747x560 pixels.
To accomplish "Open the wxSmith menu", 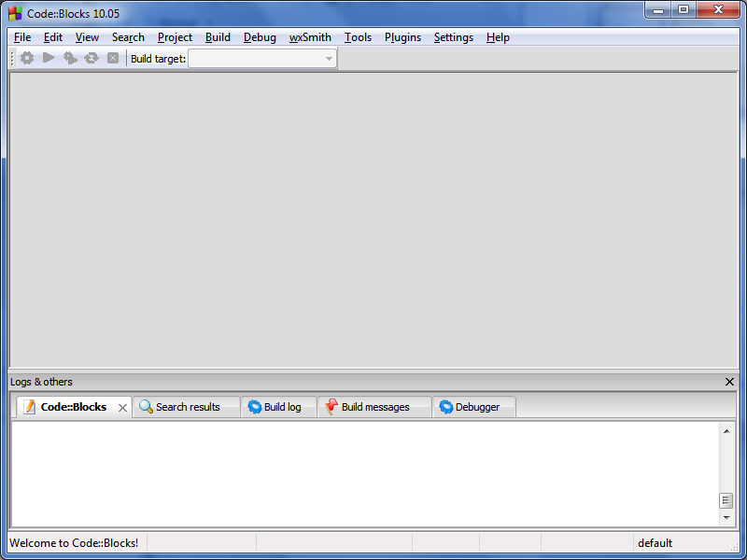I will [310, 37].
